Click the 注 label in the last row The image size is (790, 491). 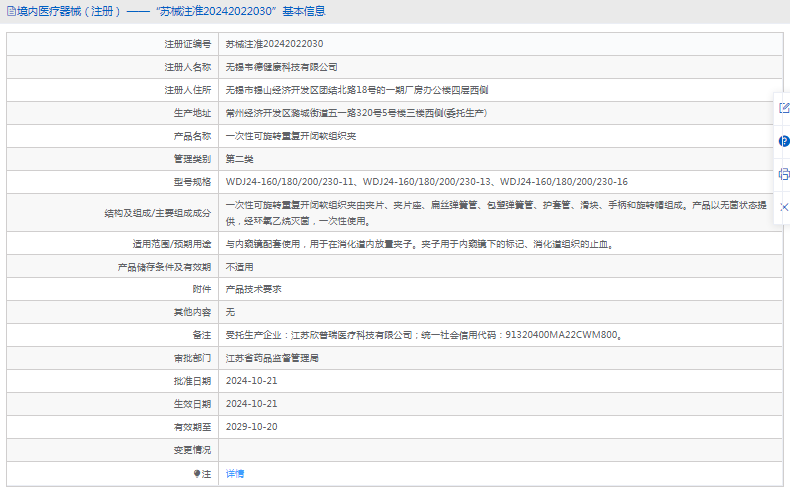[x=207, y=474]
